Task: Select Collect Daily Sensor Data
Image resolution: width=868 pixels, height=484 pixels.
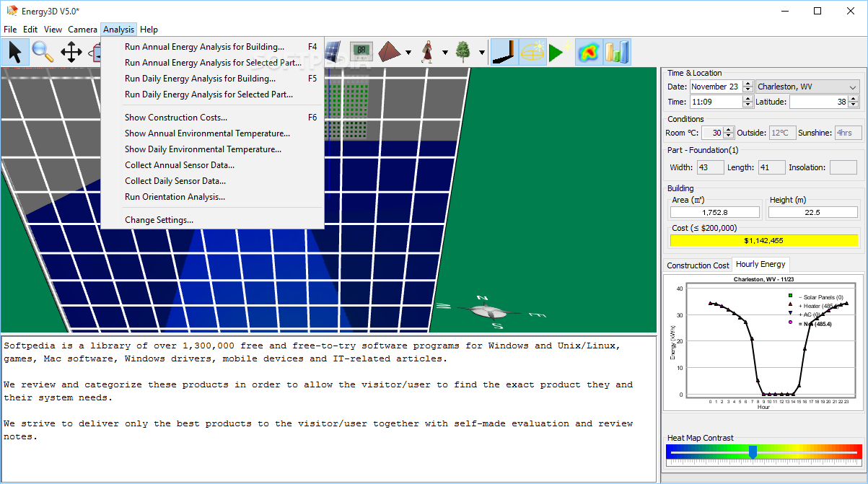Action: tap(212, 181)
